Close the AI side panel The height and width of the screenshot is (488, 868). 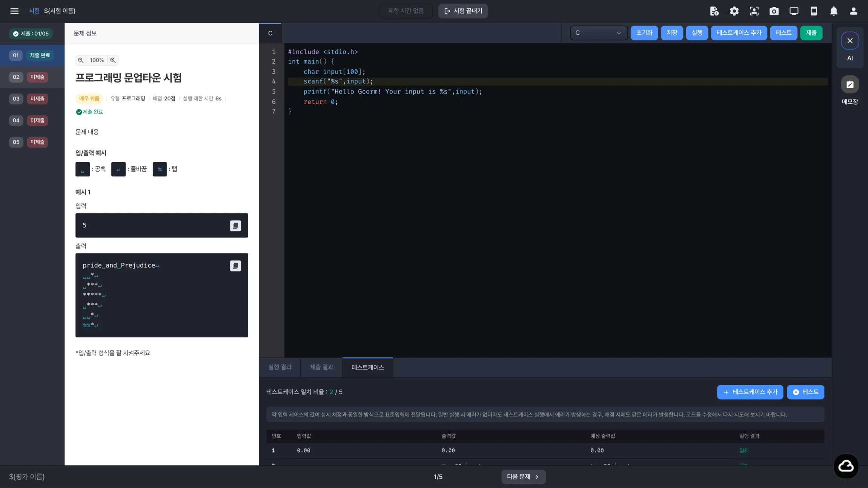[x=850, y=41]
